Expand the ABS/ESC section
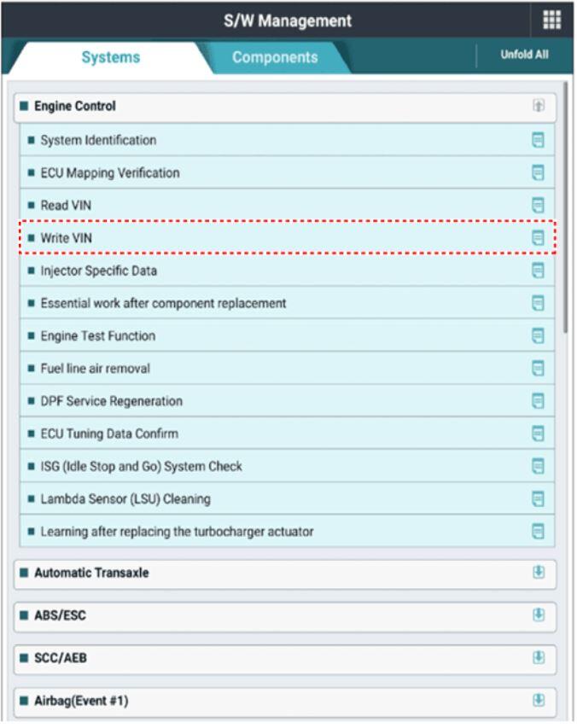 (x=539, y=614)
